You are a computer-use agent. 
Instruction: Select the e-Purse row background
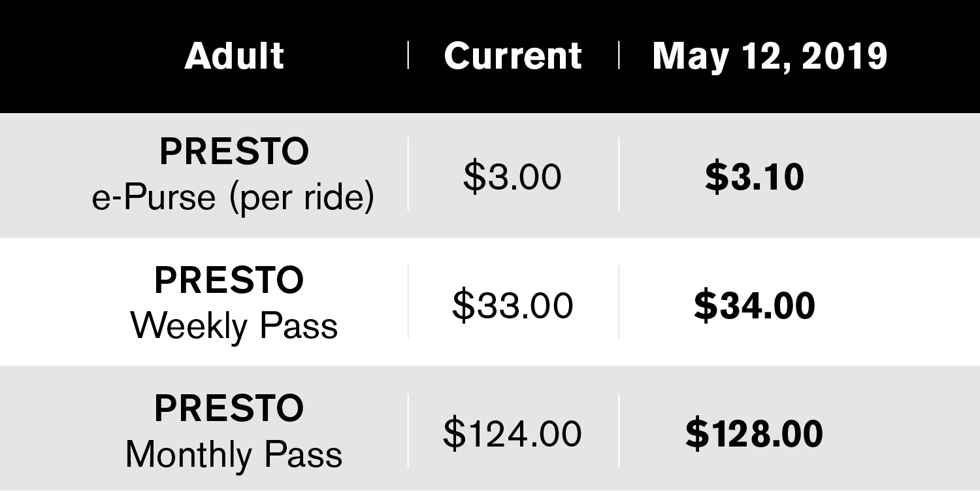pos(490,175)
